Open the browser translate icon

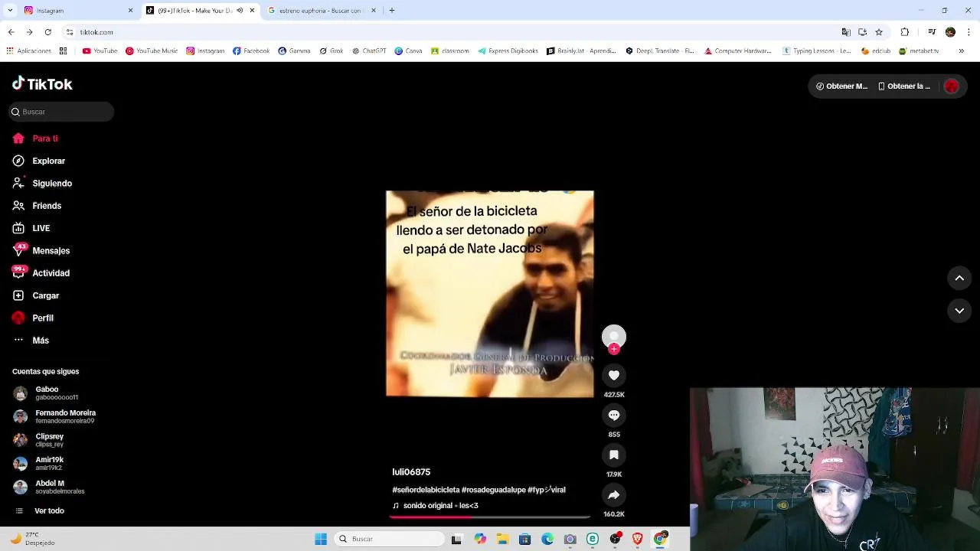(x=846, y=32)
